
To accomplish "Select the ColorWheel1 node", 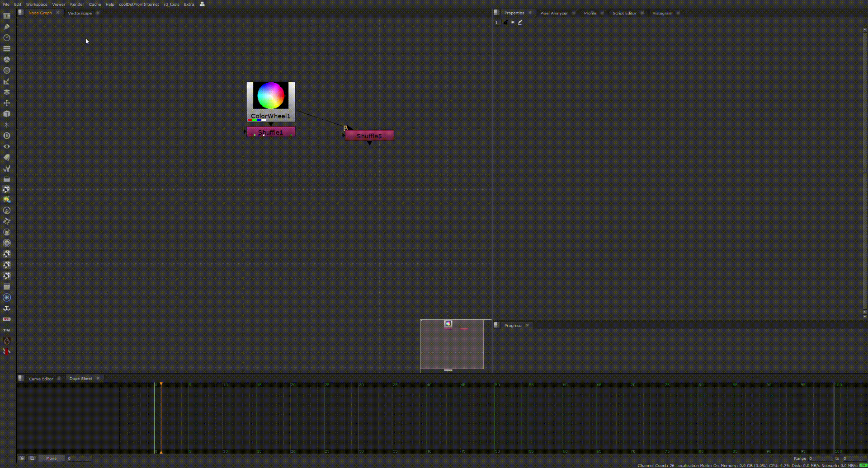I will [271, 102].
